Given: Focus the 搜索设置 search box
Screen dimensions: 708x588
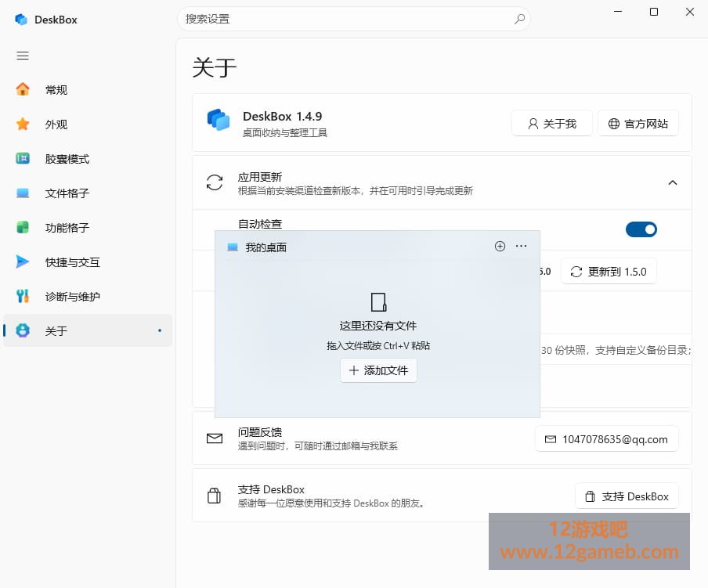Looking at the screenshot, I should click(x=353, y=19).
